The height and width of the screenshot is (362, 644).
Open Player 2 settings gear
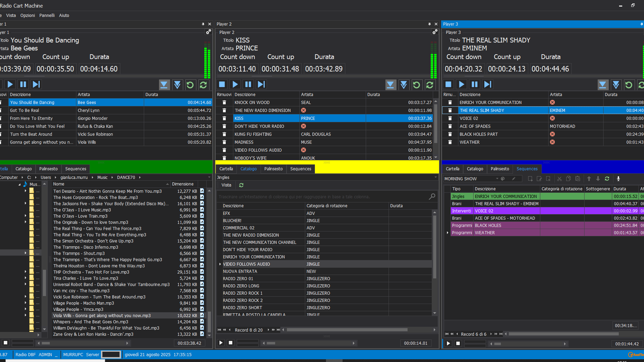pyautogui.click(x=435, y=32)
